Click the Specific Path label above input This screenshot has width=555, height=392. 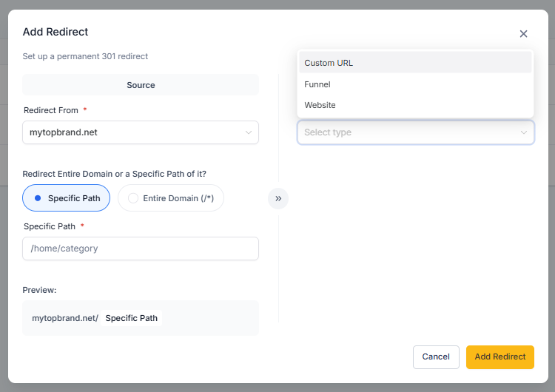tap(50, 226)
